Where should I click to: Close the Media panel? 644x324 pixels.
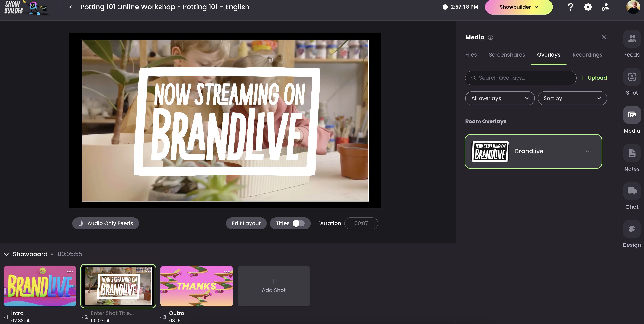click(x=604, y=37)
